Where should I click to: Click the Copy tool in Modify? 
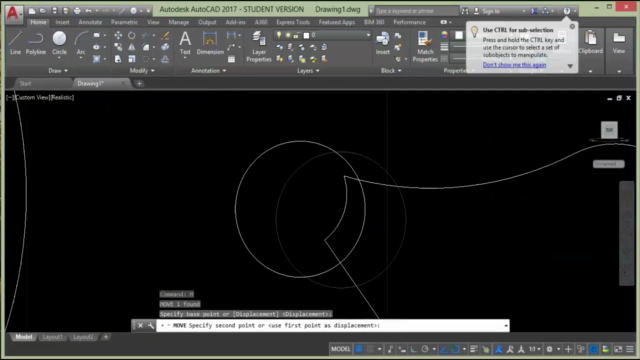click(x=118, y=47)
